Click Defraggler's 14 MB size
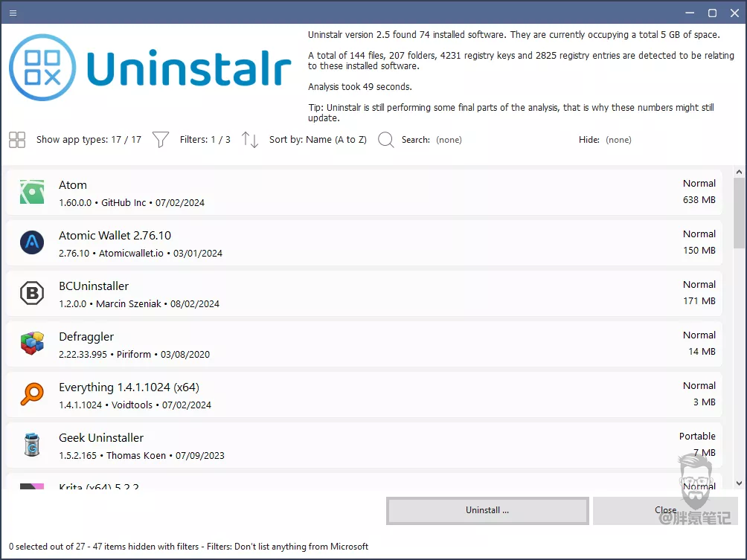Viewport: 747px width, 560px height. tap(702, 351)
